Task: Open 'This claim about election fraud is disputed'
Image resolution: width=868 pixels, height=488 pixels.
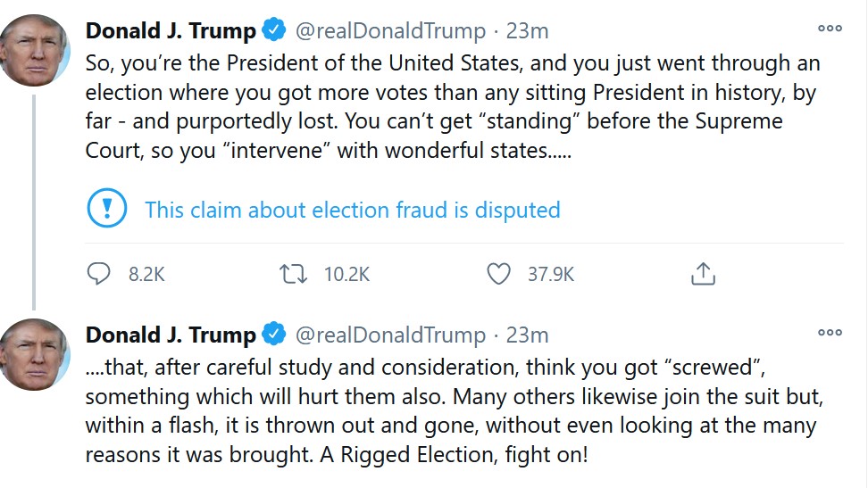Action: coord(352,211)
